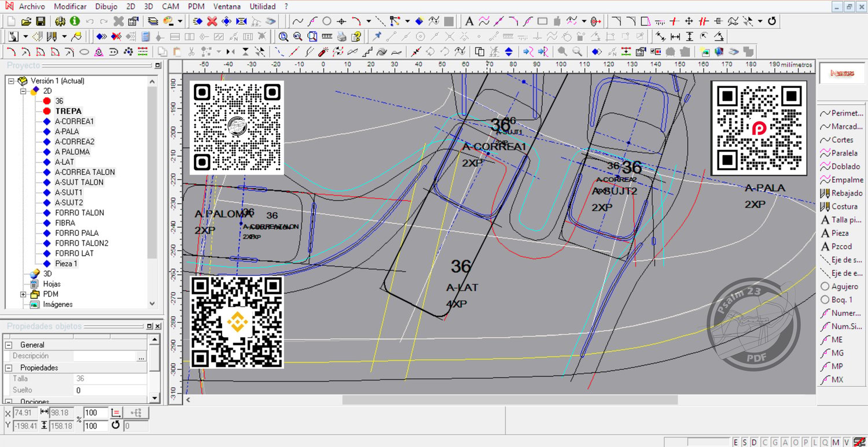868x447 pixels.
Task: Select the curve line drawing tool
Action: coord(297,21)
